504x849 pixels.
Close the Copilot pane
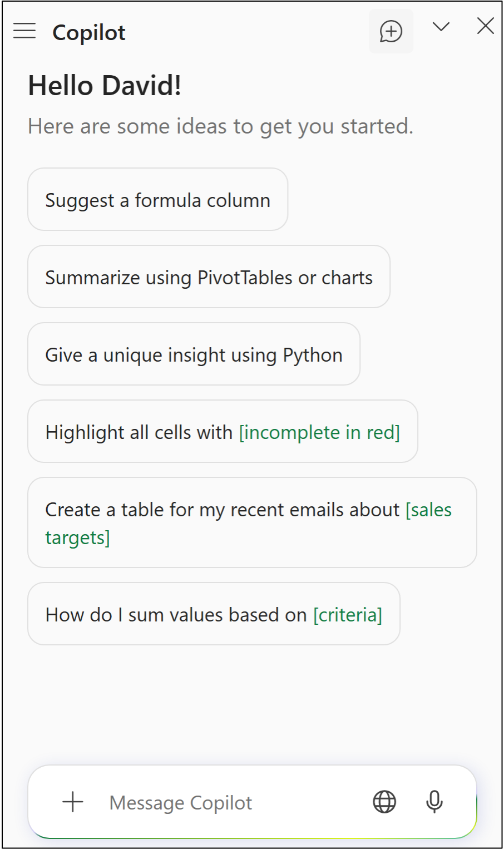click(485, 26)
